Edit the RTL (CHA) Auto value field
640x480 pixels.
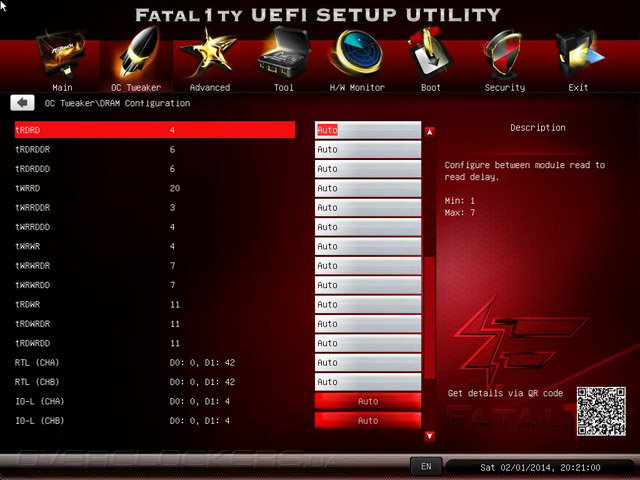pyautogui.click(x=368, y=362)
